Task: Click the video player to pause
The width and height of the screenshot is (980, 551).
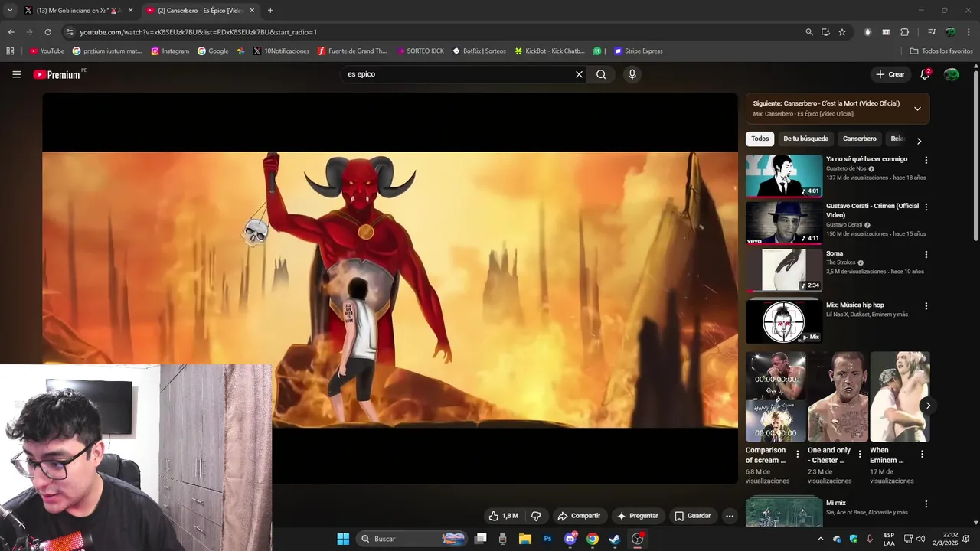Action: pyautogui.click(x=390, y=288)
